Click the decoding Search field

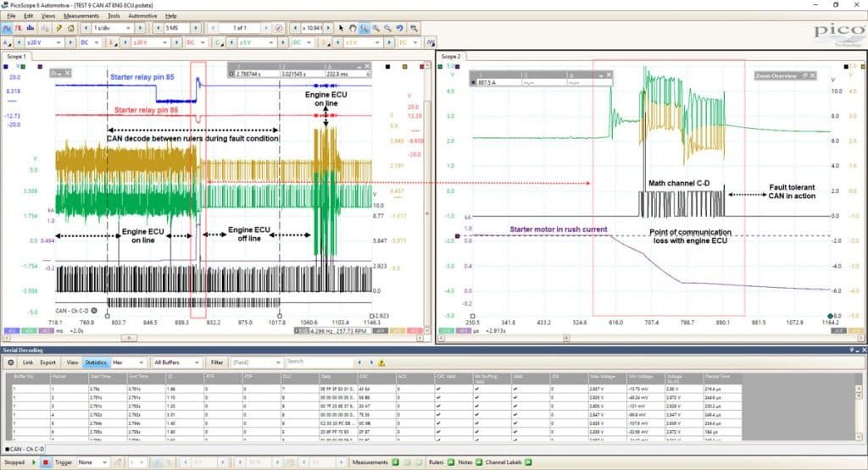319,362
